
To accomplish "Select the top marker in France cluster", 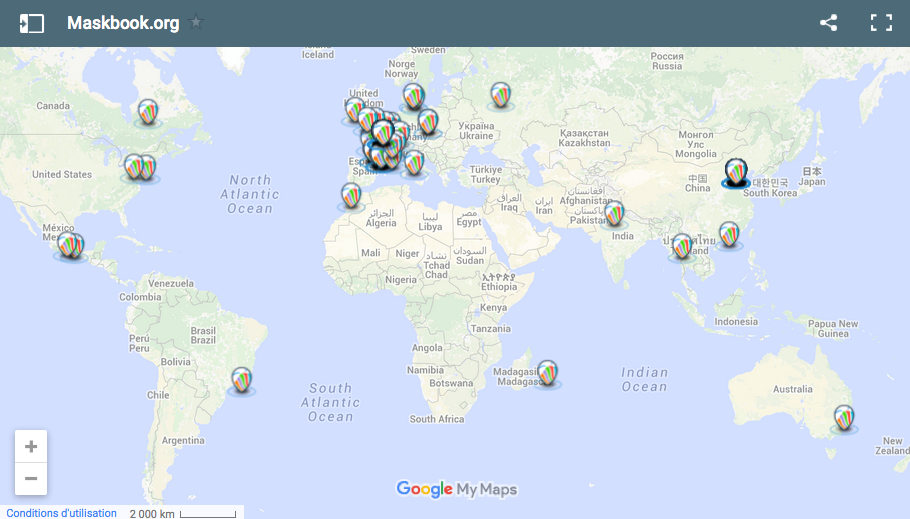I will coord(383,132).
